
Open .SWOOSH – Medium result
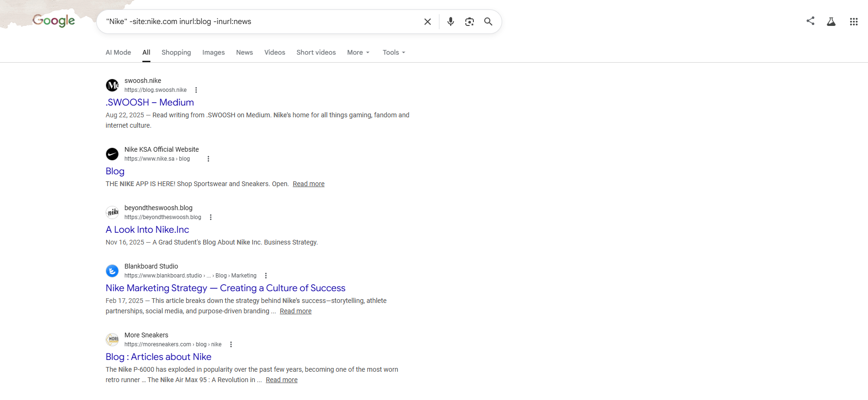pyautogui.click(x=150, y=102)
